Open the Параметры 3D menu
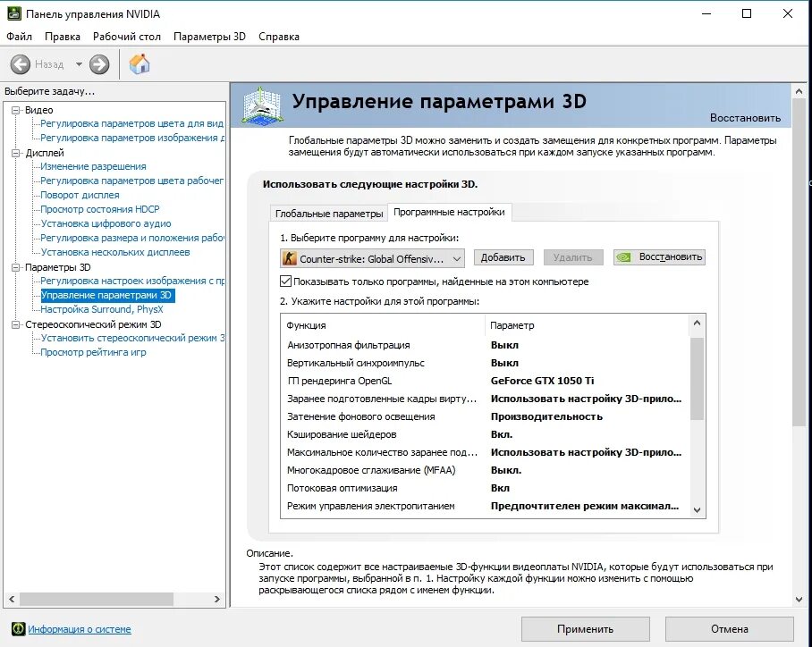812x647 pixels. pos(210,37)
